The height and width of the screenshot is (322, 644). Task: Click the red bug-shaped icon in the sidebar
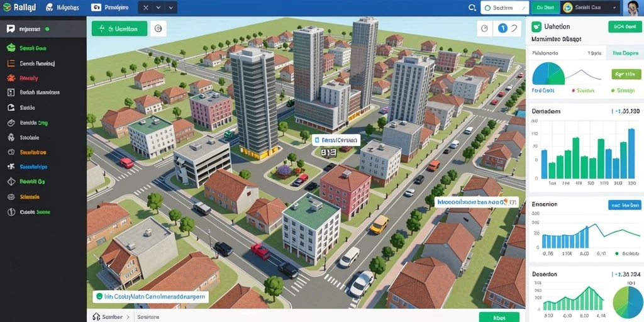coord(11,78)
